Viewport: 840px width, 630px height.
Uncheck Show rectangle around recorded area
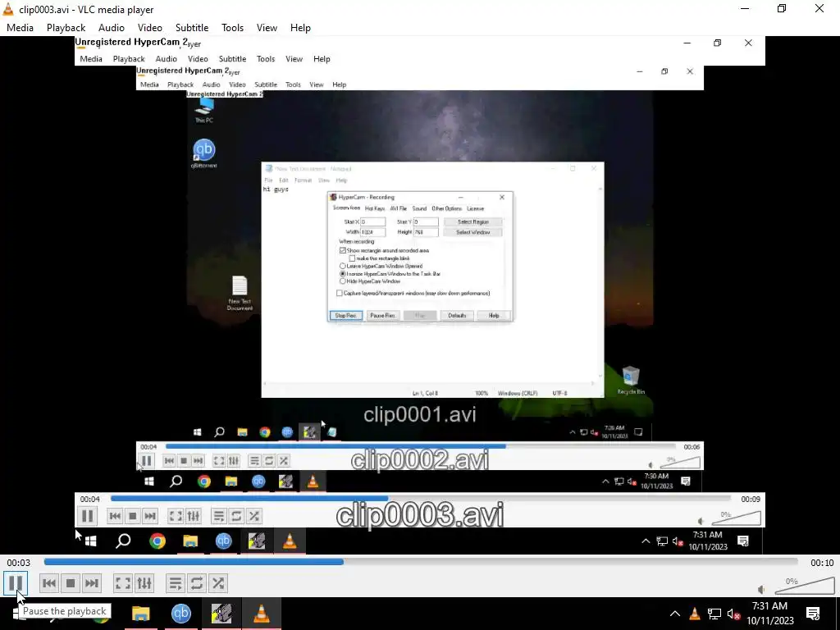(342, 250)
